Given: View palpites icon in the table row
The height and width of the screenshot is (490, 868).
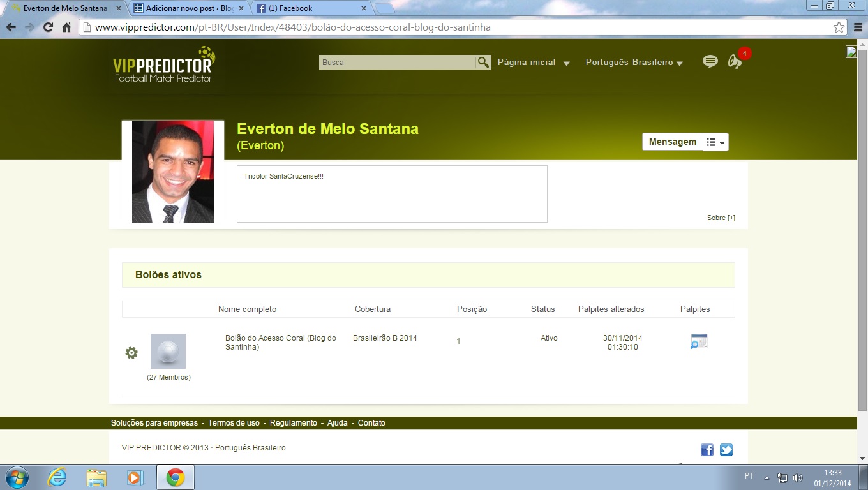Looking at the screenshot, I should tap(699, 342).
